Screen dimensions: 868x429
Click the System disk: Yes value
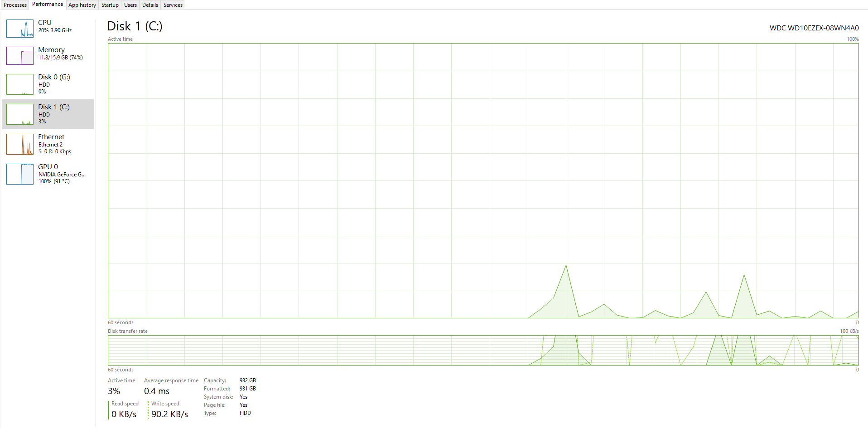pos(244,397)
